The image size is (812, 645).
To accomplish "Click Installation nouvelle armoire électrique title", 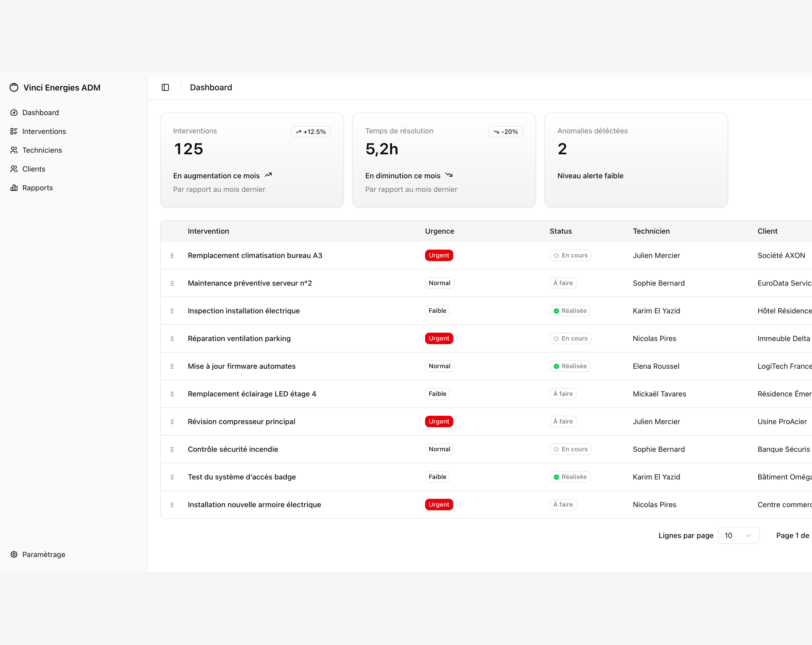I will tap(254, 505).
